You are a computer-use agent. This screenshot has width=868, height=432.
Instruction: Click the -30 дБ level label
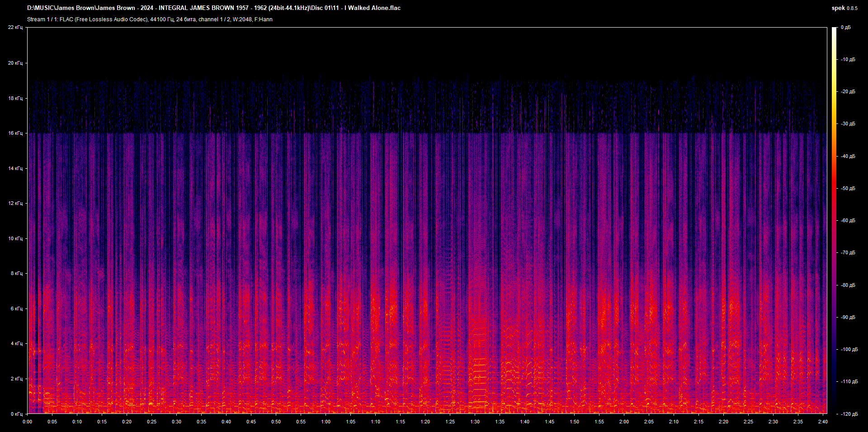point(848,124)
